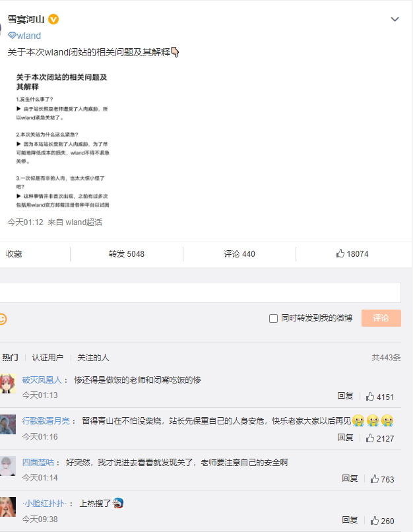Screen dimensions: 413x532
Task: Like the comment with 4151 likes
Action: 380,397
